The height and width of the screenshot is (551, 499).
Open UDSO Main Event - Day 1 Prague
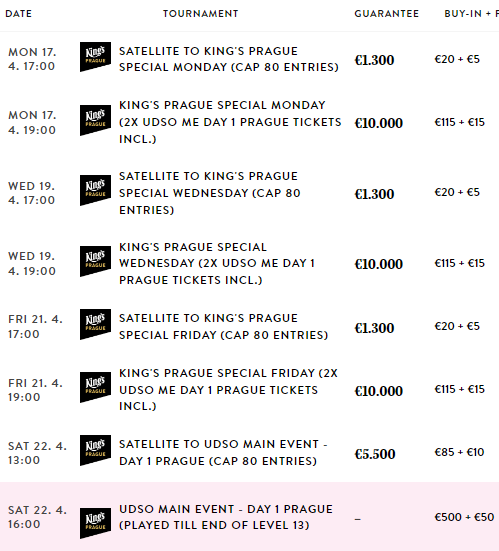pos(226,517)
